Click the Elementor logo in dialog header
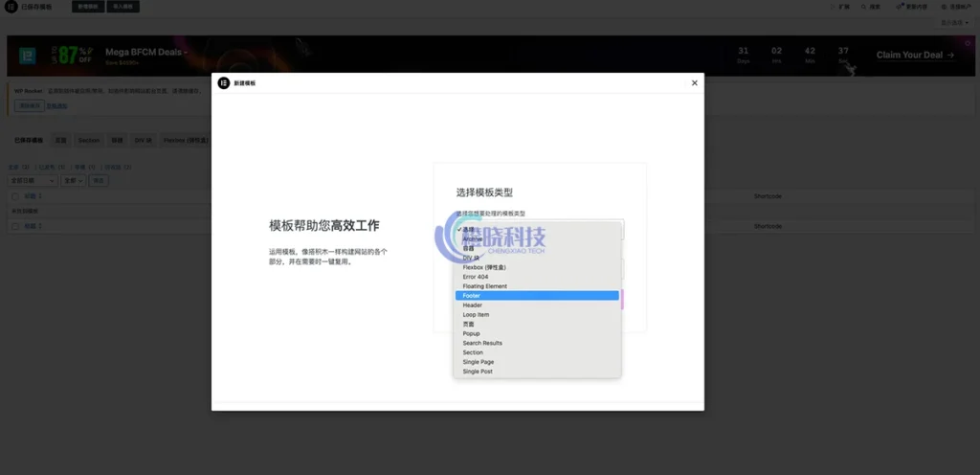The image size is (980, 475). tap(224, 83)
